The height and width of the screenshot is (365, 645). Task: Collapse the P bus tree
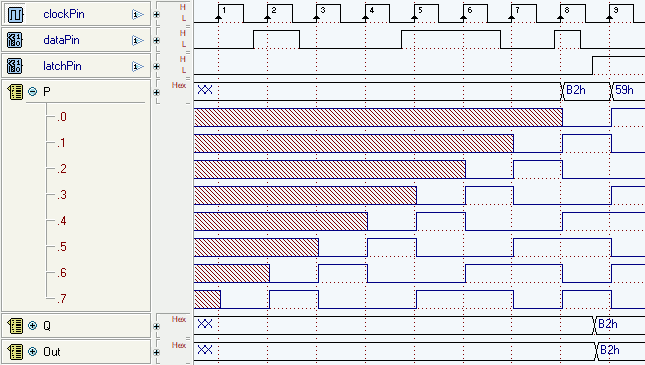pos(32,92)
